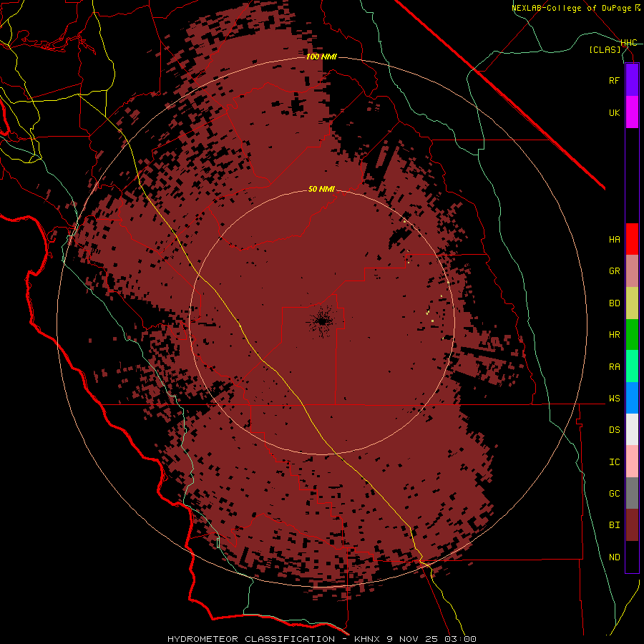Click the RF purple legend swatch
Image resolution: width=644 pixels, height=644 pixels.
click(x=632, y=80)
